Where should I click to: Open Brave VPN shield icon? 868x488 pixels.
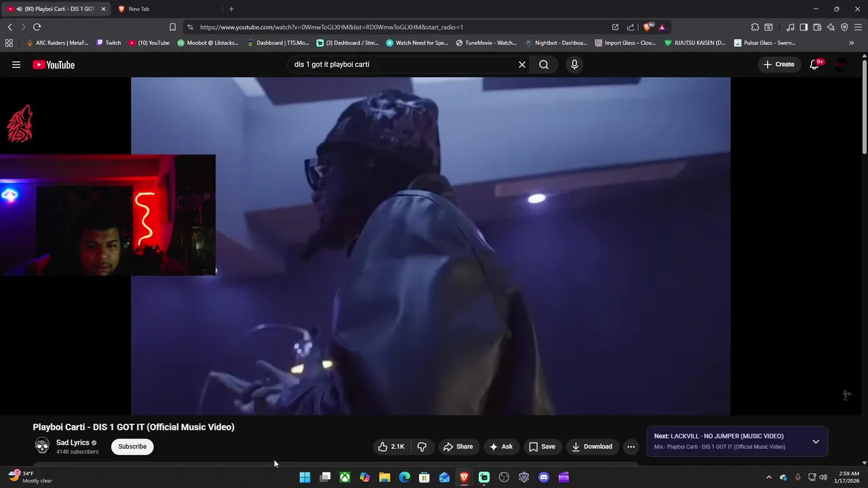(844, 27)
